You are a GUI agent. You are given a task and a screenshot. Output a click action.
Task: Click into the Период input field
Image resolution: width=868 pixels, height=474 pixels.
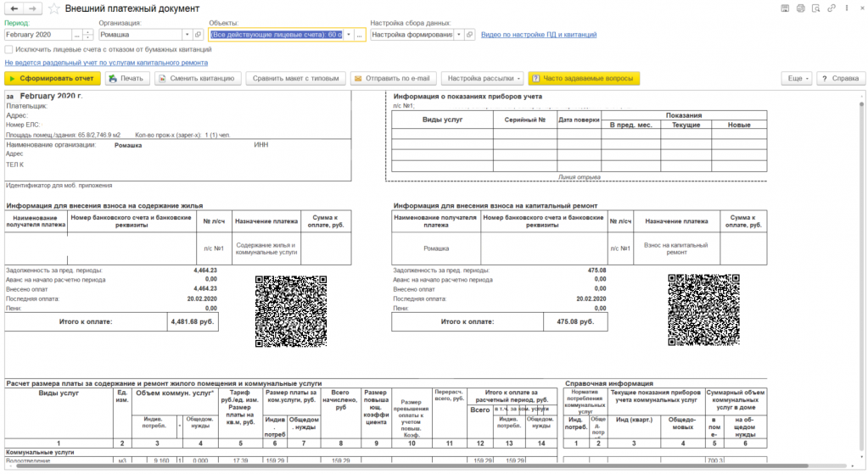click(37, 34)
